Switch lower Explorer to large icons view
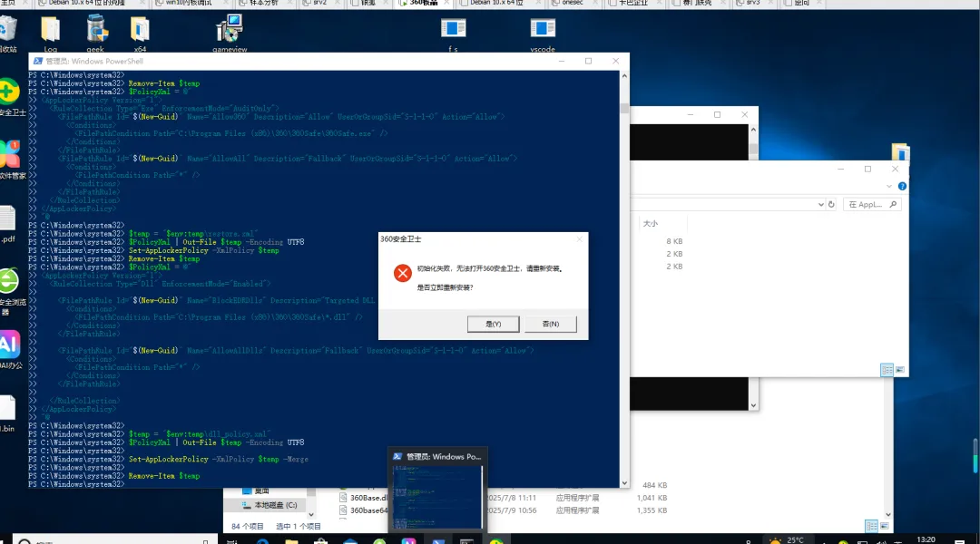Viewport: 980px width, 544px height. pyautogui.click(x=885, y=526)
